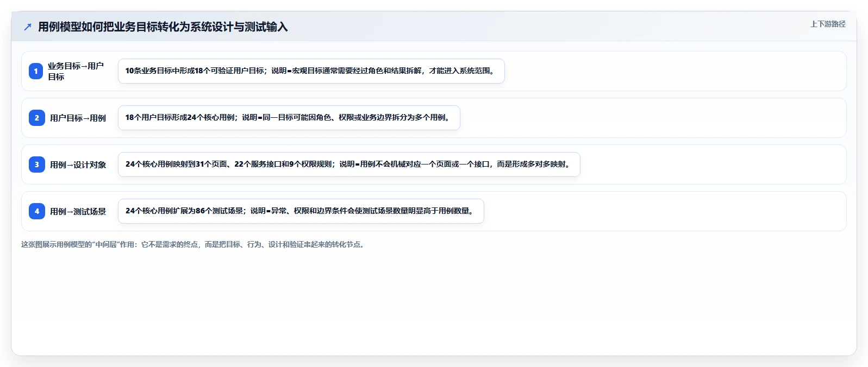The height and width of the screenshot is (367, 868).
Task: Select step number 3 badge
Action: pyautogui.click(x=36, y=164)
